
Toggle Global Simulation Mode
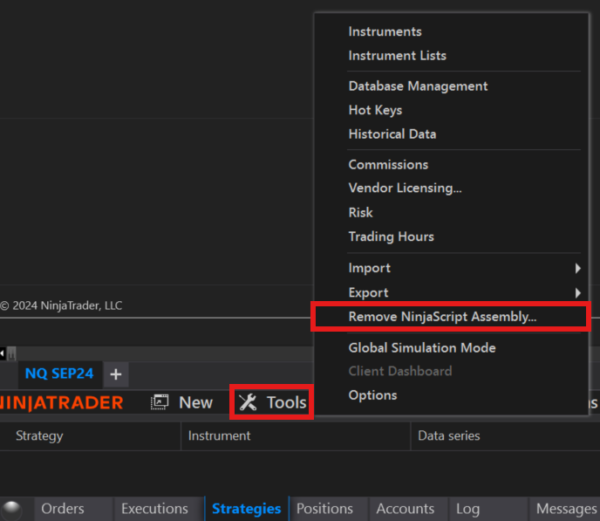(x=421, y=348)
